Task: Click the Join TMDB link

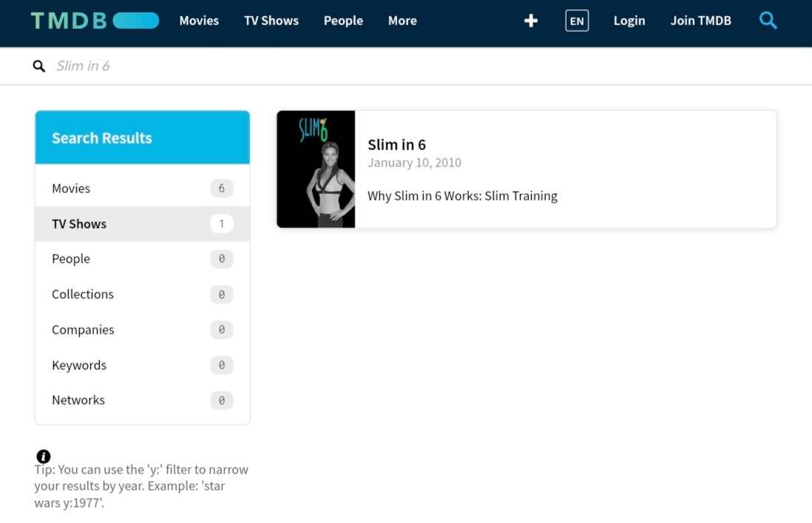Action: tap(700, 21)
